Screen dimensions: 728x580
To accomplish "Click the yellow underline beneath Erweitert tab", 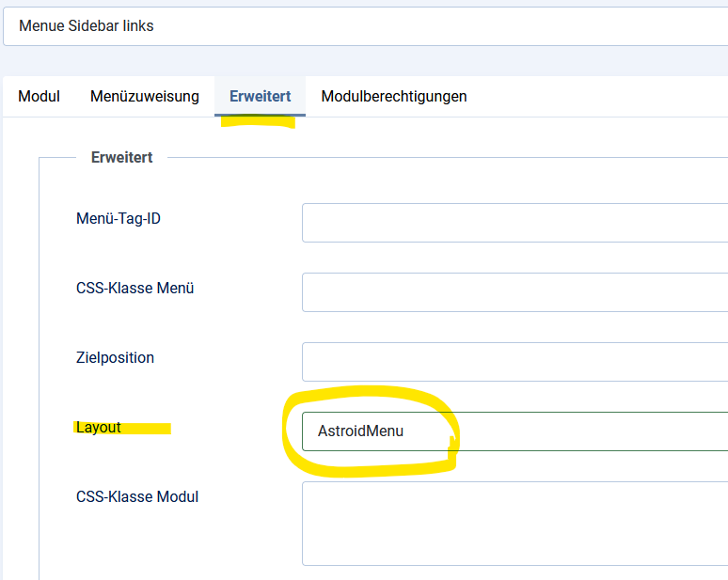I will [x=258, y=122].
